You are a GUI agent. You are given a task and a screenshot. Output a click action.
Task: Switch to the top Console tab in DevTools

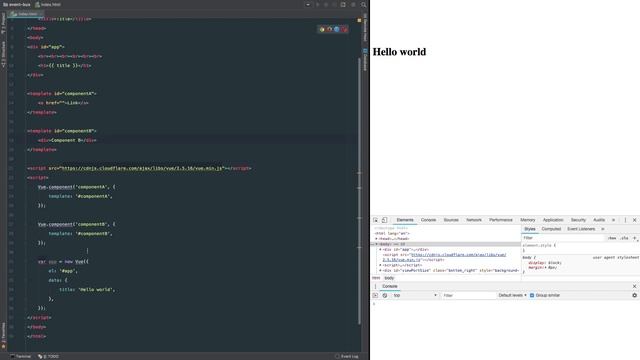(x=428, y=220)
